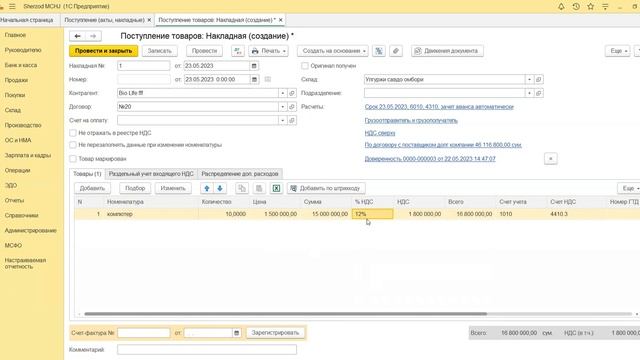Open Подразделение dropdown arrow
The height and width of the screenshot is (360, 640).
529,93
